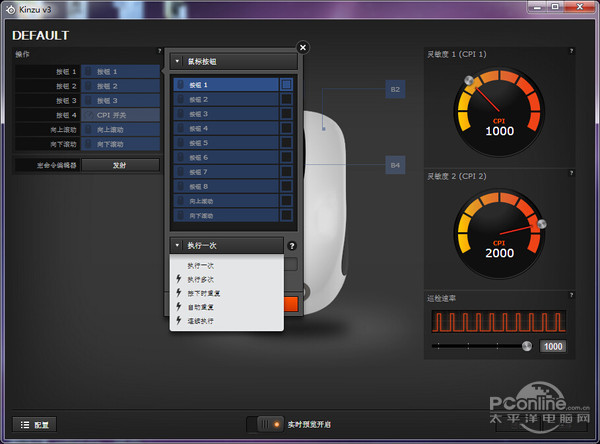The image size is (600, 444).
Task: Click the 发射 macro editor button
Action: coord(120,165)
